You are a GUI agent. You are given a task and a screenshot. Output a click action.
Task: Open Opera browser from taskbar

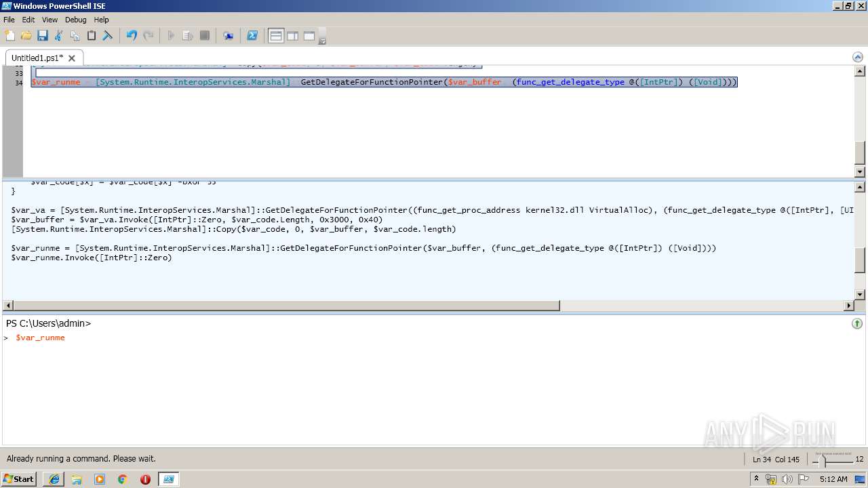click(145, 479)
